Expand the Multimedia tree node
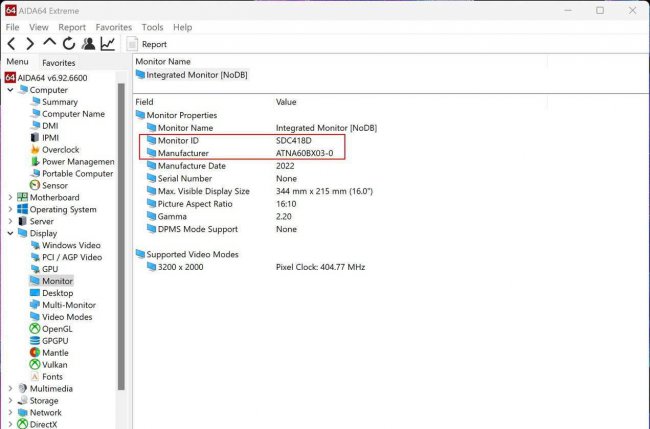 [x=10, y=389]
